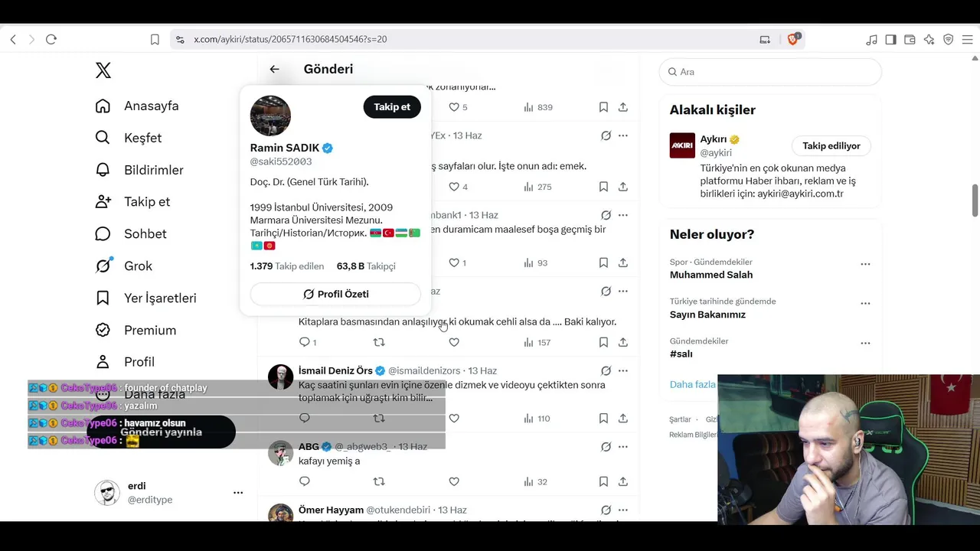Open Sohbet chat section
This screenshot has height=551, width=980.
pos(131,233)
